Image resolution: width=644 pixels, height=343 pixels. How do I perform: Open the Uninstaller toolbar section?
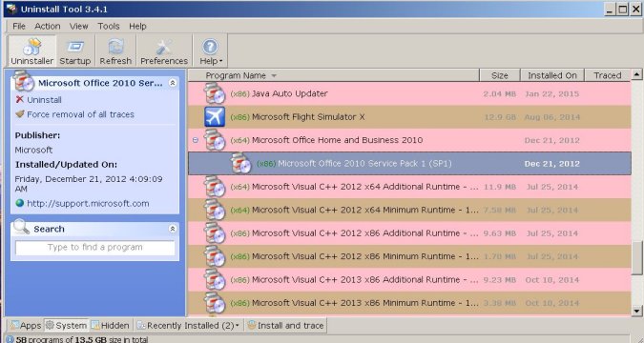32,50
